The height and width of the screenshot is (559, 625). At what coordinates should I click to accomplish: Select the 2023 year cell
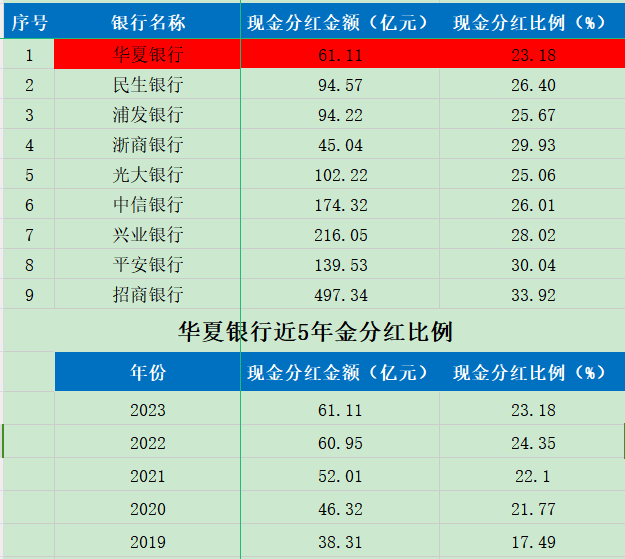click(x=147, y=409)
